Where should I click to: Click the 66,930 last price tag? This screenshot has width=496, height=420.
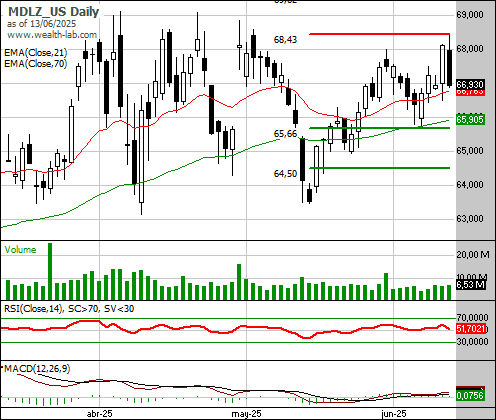tap(470, 84)
